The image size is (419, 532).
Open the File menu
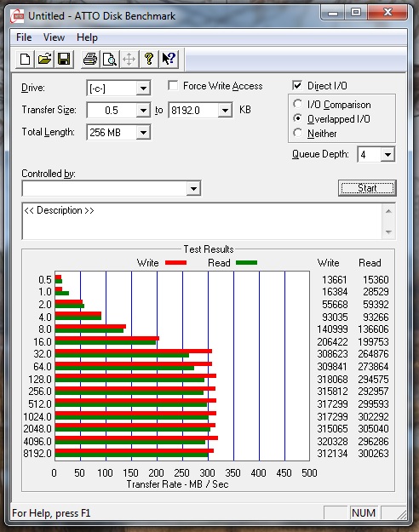coord(24,37)
